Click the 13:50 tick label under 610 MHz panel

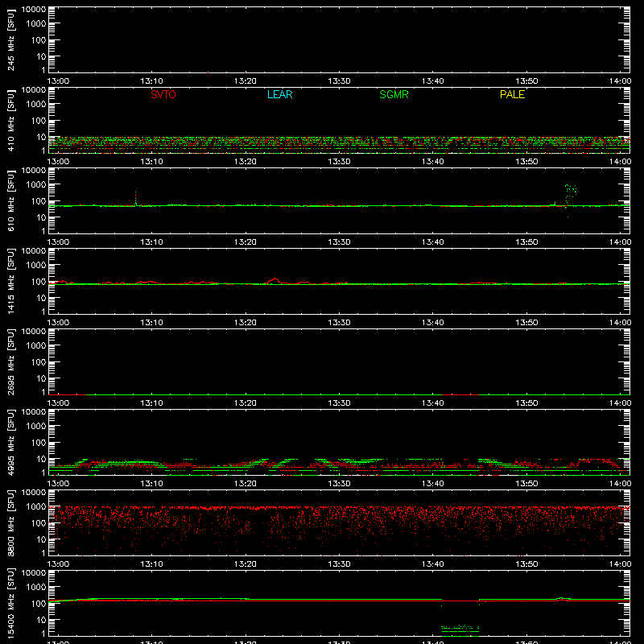pyautogui.click(x=527, y=242)
